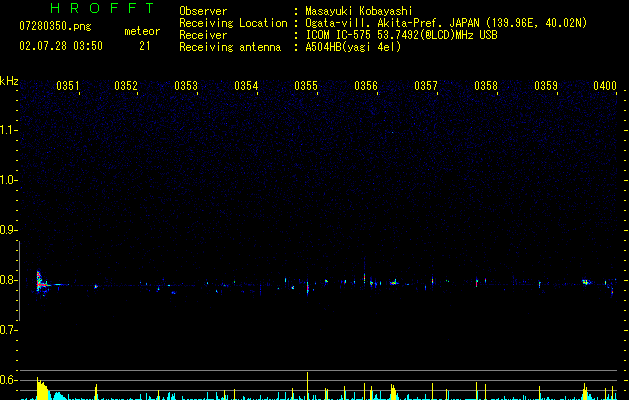Click the 0.7 kHz frequency label
The image size is (629, 400).
(x=7, y=330)
